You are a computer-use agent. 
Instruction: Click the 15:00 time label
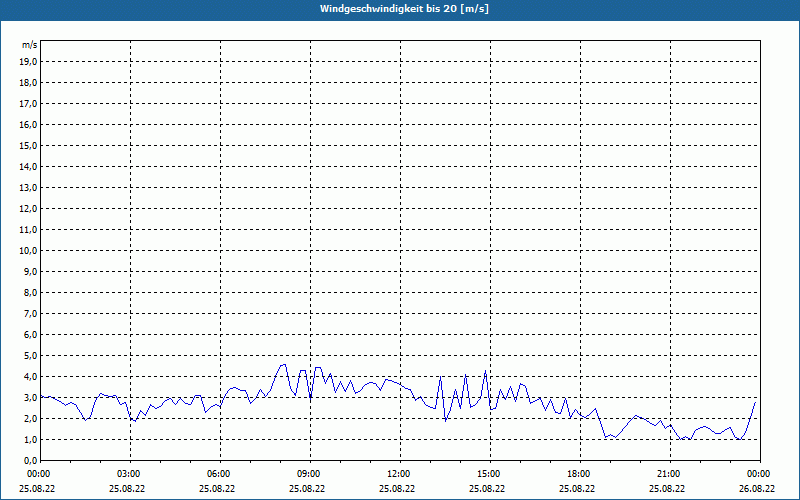click(x=490, y=474)
